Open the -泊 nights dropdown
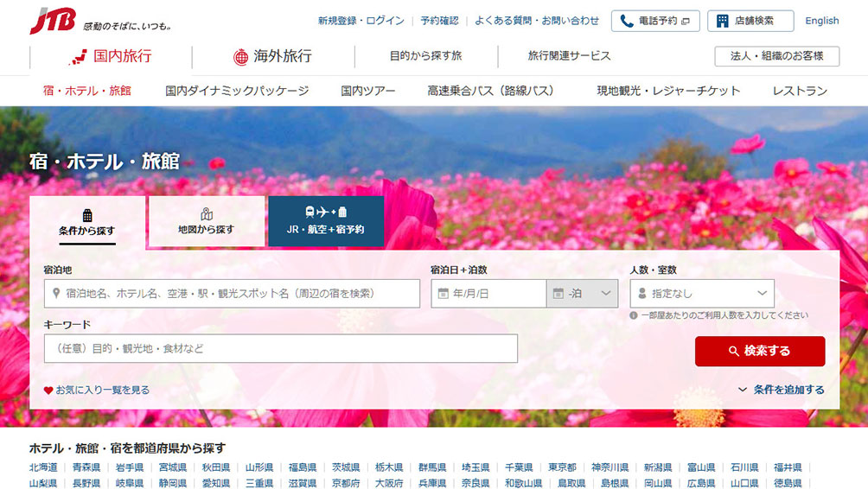This screenshot has height=489, width=868. pos(582,293)
